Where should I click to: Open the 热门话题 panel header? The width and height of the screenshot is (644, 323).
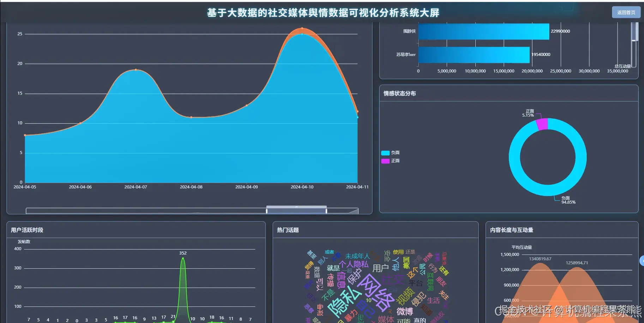288,230
